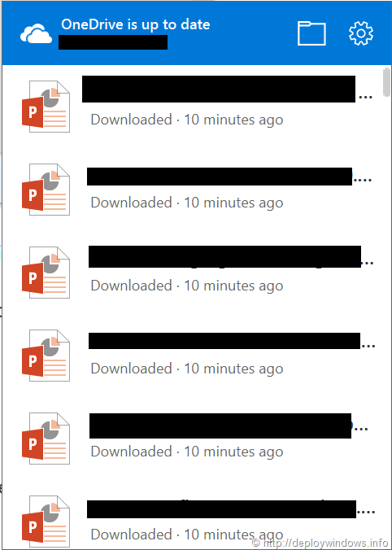Click the scrollbar thumb on file list
The width and height of the screenshot is (392, 550).
[x=386, y=82]
